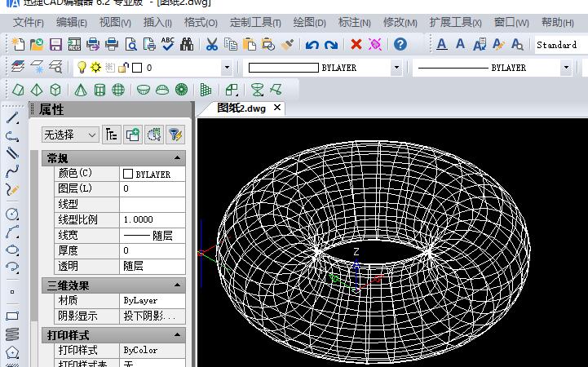The width and height of the screenshot is (588, 367).
Task: Click the 材质 value ByLayer
Action: [x=153, y=300]
